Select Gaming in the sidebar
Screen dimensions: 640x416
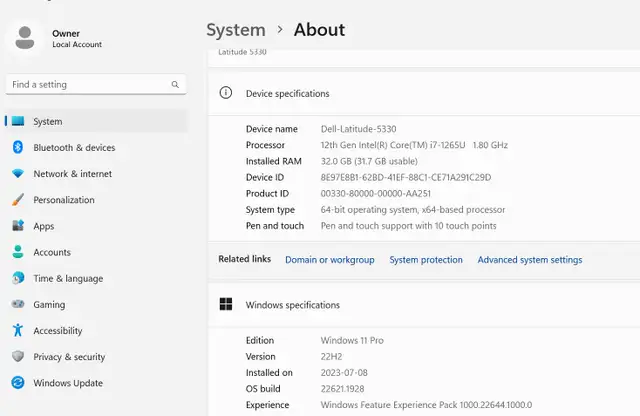(96, 304)
